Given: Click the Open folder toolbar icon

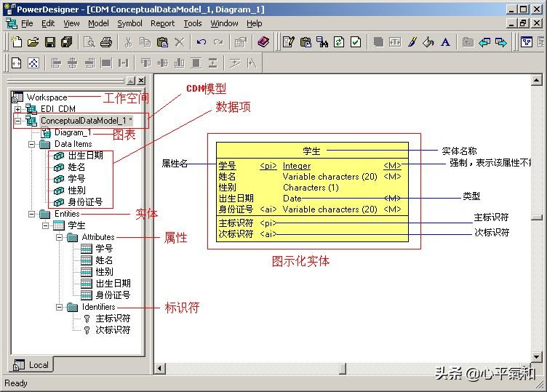Looking at the screenshot, I should point(33,42).
